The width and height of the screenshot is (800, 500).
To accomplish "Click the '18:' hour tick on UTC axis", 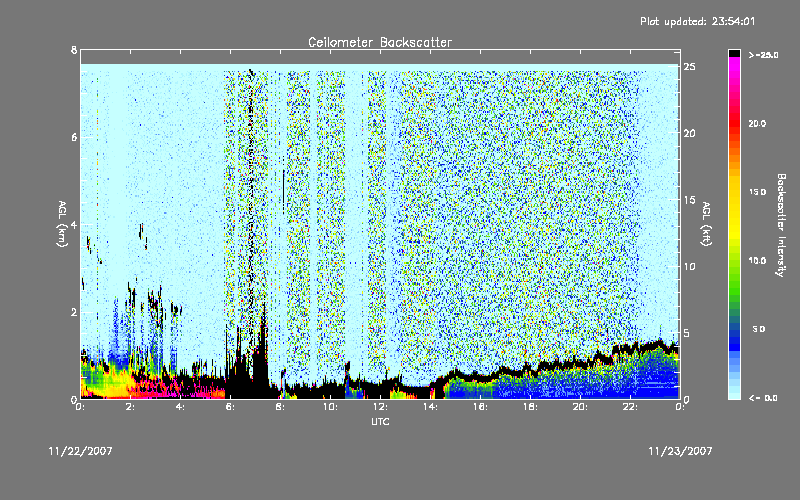I will [530, 407].
